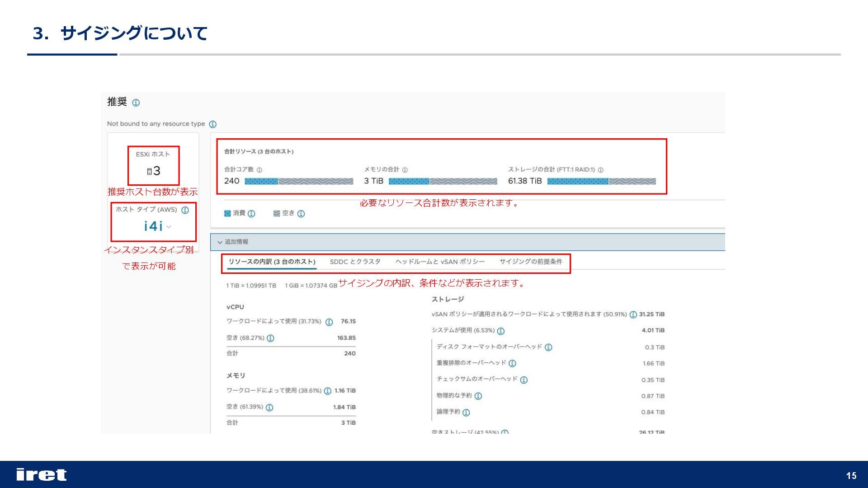Click info icon for vCPU ワークロードによって使用
This screenshot has width=868, height=488.
(x=329, y=322)
